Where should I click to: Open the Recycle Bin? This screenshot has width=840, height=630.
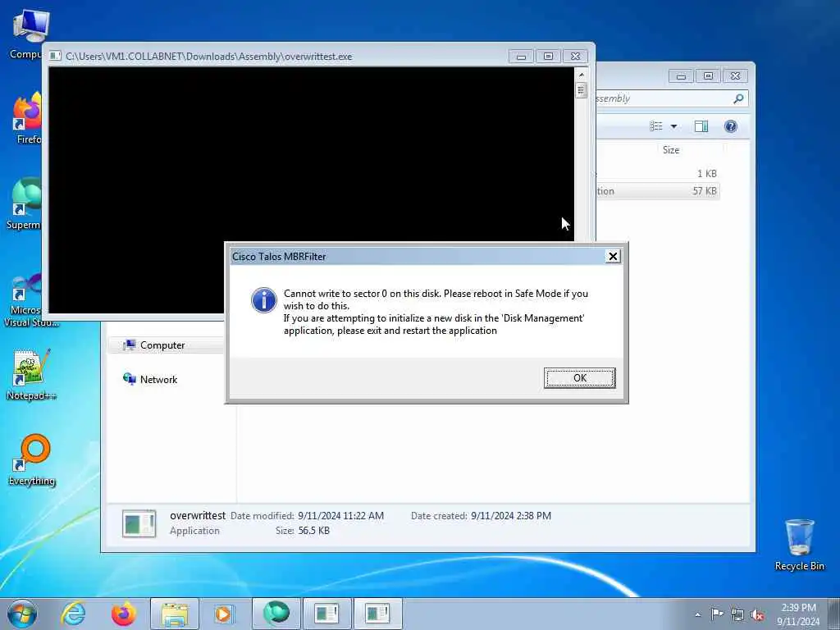[799, 545]
